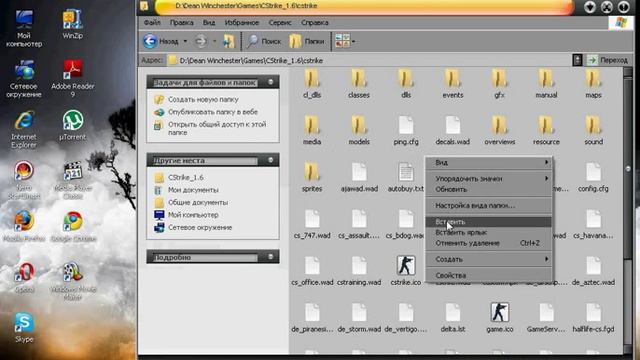Select the config.cfg file
The height and width of the screenshot is (360, 640).
pyautogui.click(x=593, y=177)
